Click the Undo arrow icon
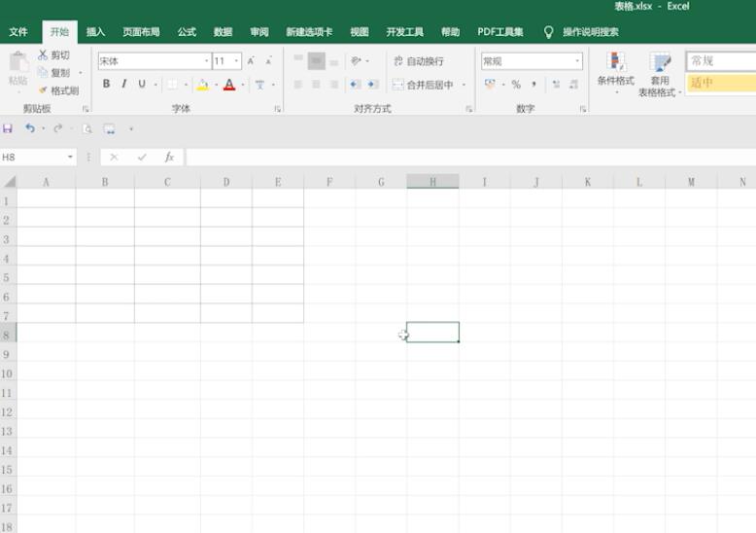The image size is (756, 533). [30, 128]
